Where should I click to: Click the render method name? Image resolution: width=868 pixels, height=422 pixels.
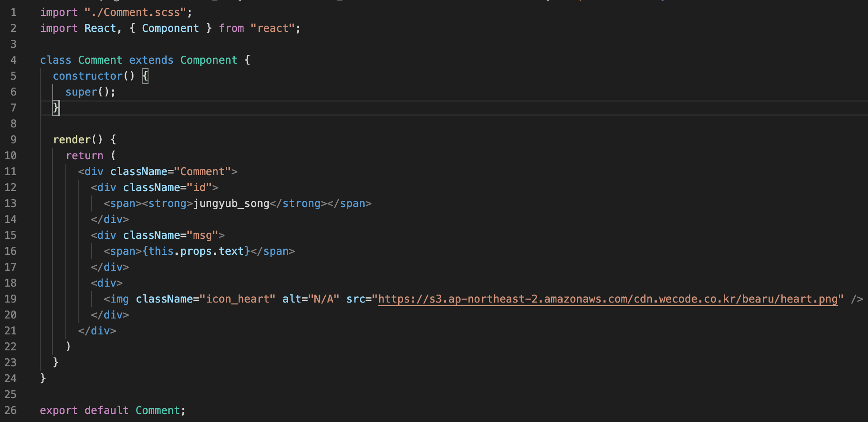(x=72, y=140)
